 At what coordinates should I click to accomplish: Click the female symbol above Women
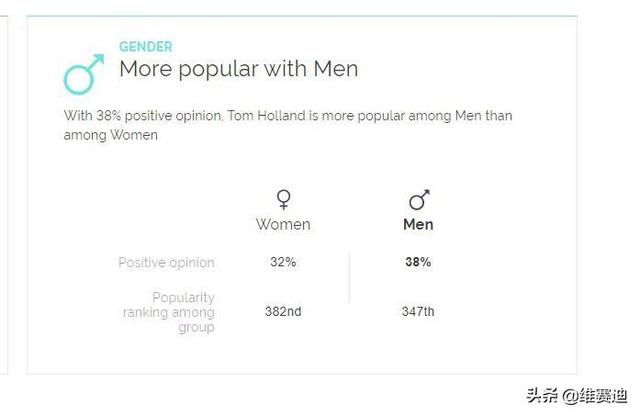(x=283, y=200)
